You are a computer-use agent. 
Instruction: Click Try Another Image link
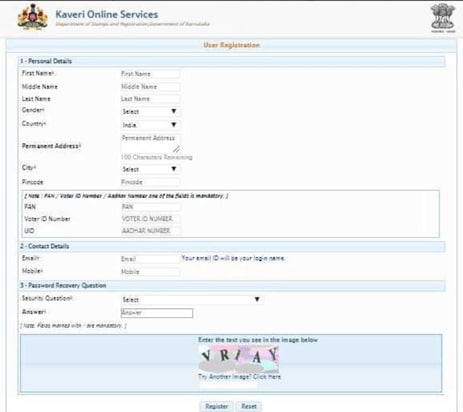click(x=239, y=377)
